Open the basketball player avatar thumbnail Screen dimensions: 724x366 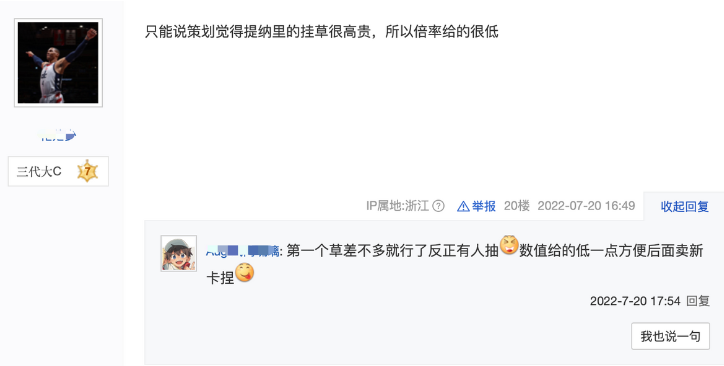[x=58, y=63]
